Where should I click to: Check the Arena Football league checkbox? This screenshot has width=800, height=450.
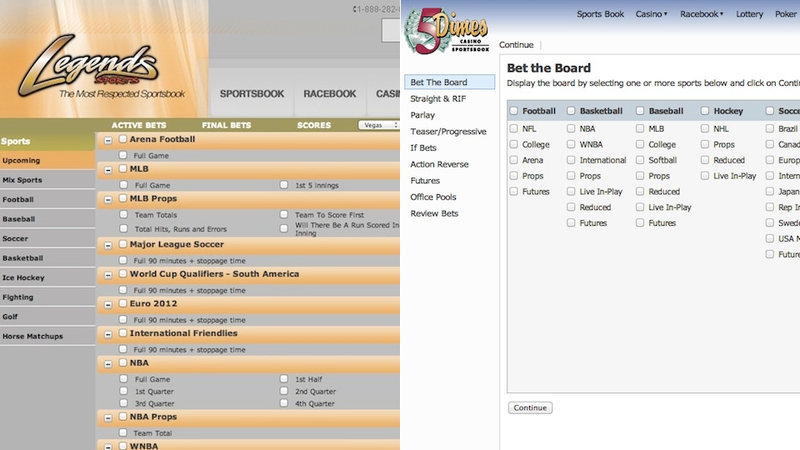pos(123,139)
